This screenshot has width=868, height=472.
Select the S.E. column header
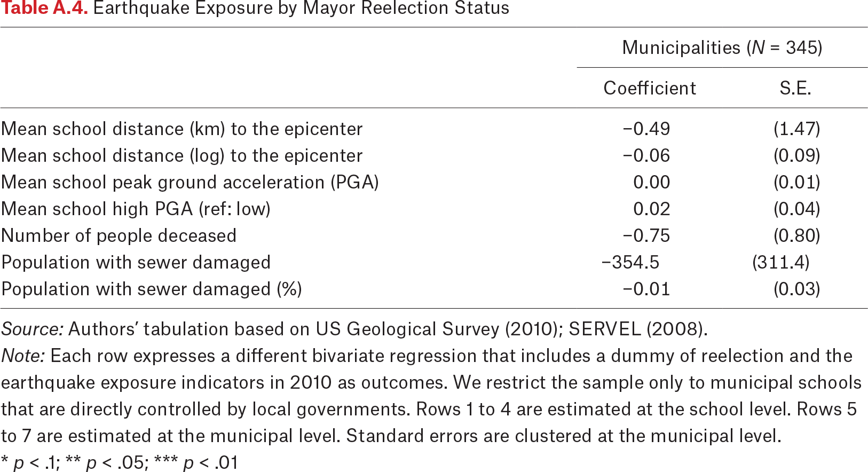point(795,88)
